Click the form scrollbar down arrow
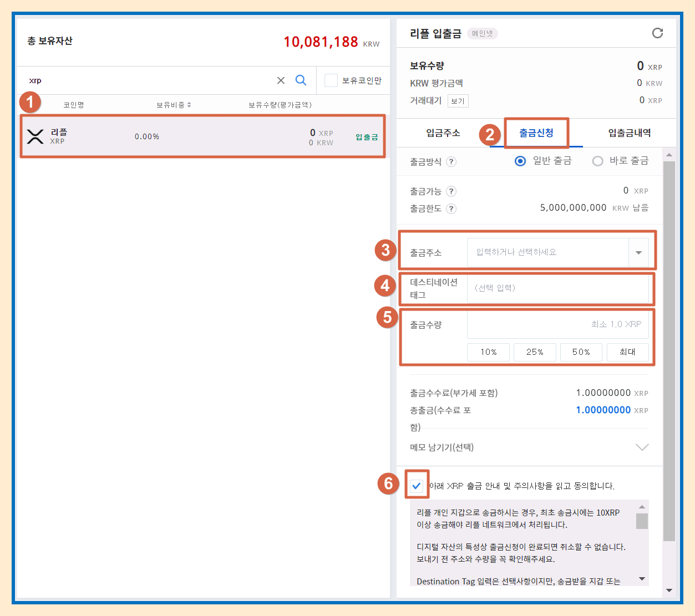 (x=669, y=590)
